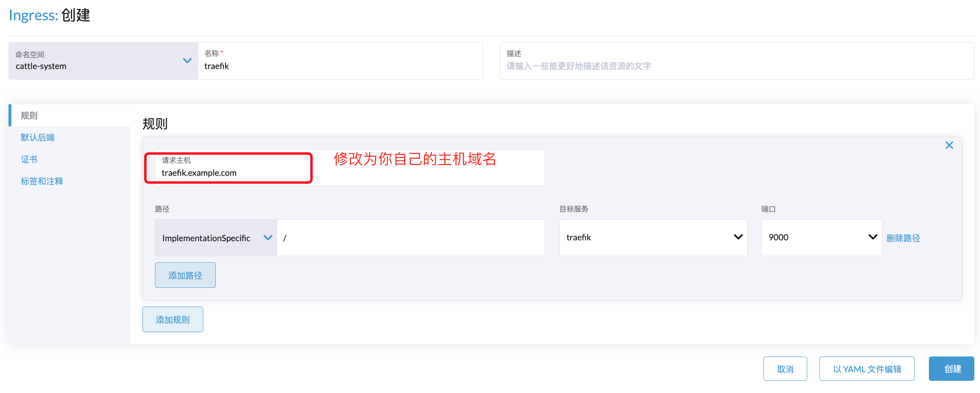The height and width of the screenshot is (393, 980).
Task: Switch to the 默认后端 tab
Action: point(38,138)
